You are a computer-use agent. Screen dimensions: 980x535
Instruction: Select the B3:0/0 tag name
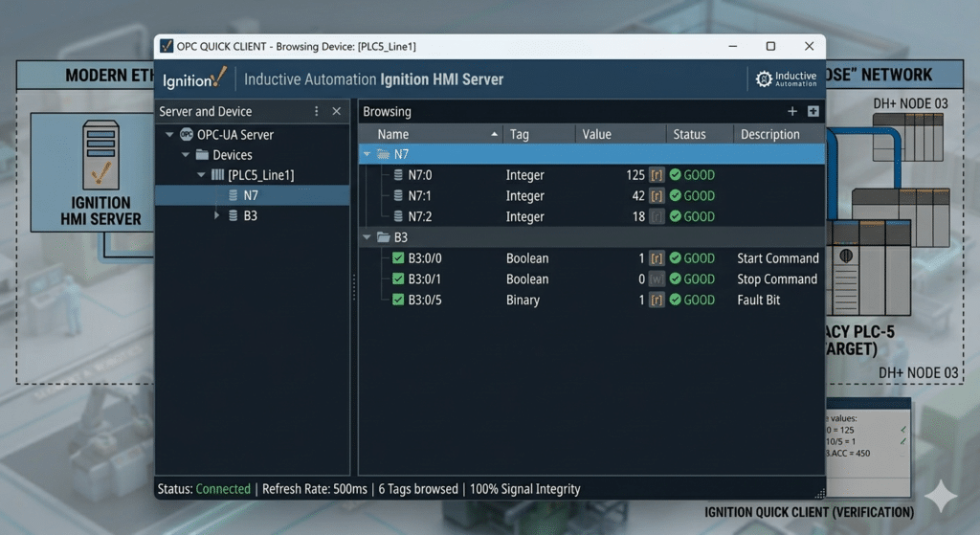[x=425, y=258]
